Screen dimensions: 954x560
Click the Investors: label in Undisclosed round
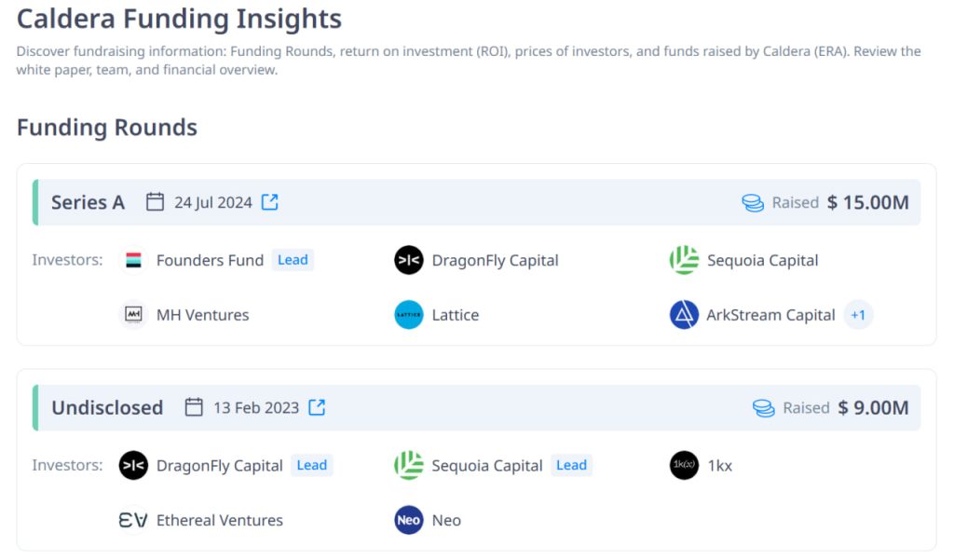67,465
